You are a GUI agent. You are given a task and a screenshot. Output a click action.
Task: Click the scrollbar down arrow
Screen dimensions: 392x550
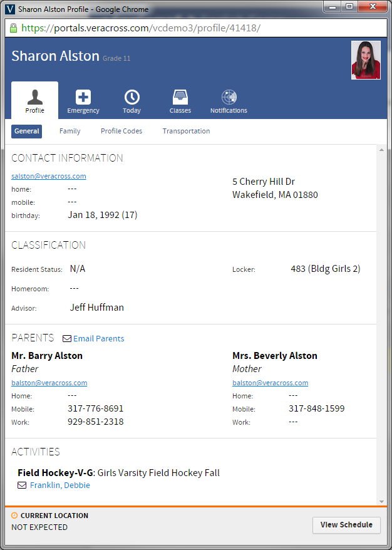(x=381, y=501)
